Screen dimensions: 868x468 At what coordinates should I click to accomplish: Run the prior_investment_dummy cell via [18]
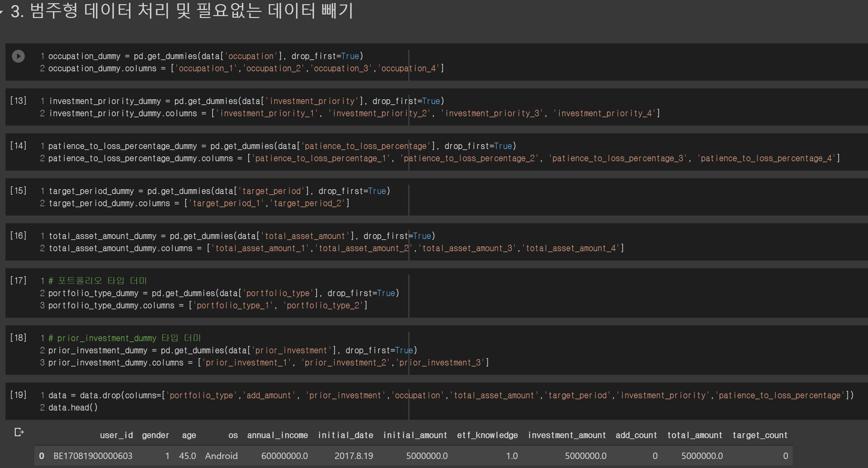pos(18,338)
